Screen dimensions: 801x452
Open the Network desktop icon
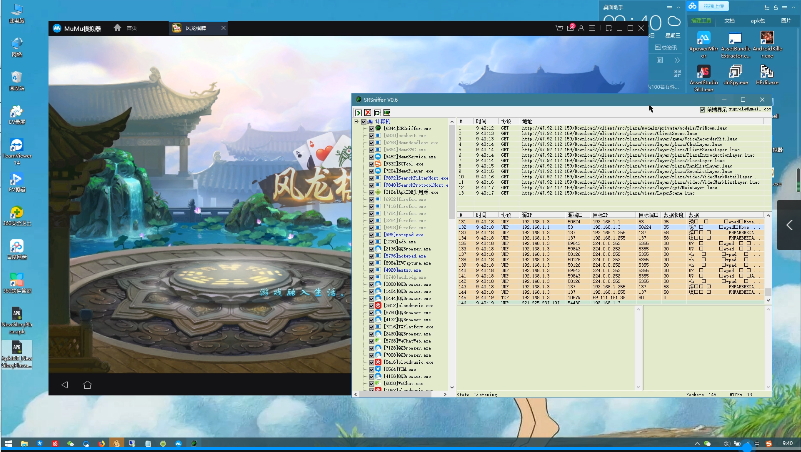pos(17,46)
